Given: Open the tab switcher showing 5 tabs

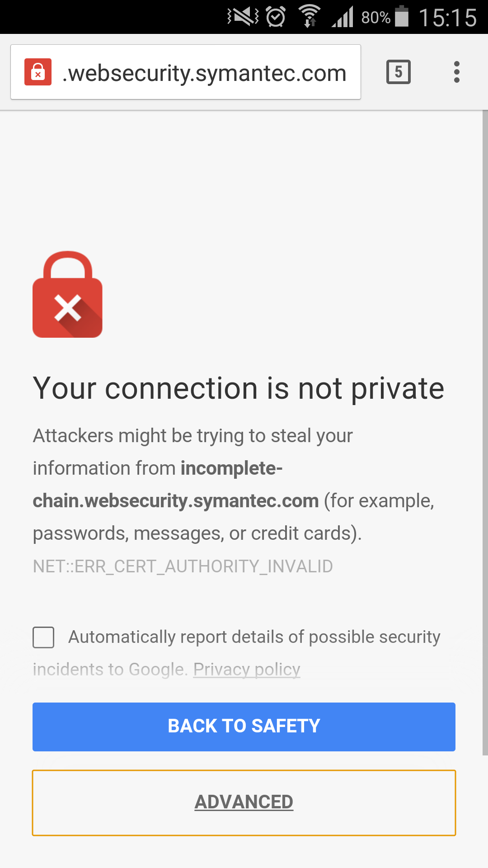Looking at the screenshot, I should pyautogui.click(x=399, y=72).
